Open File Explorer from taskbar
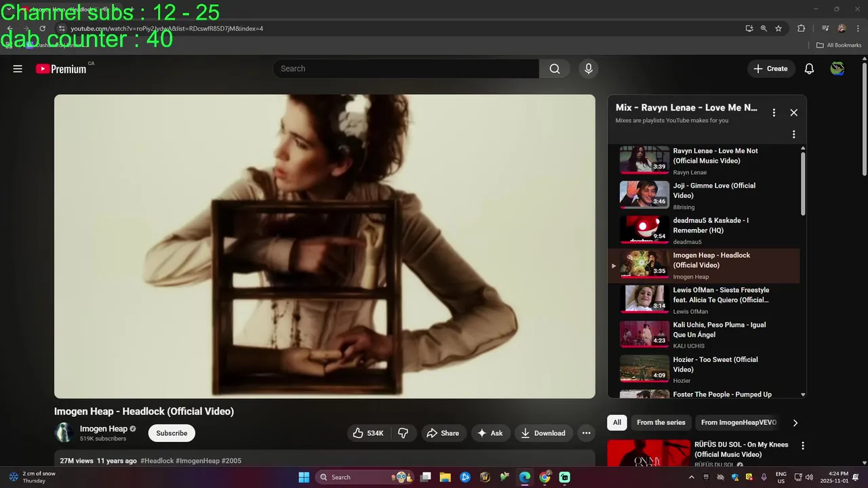 (x=446, y=477)
